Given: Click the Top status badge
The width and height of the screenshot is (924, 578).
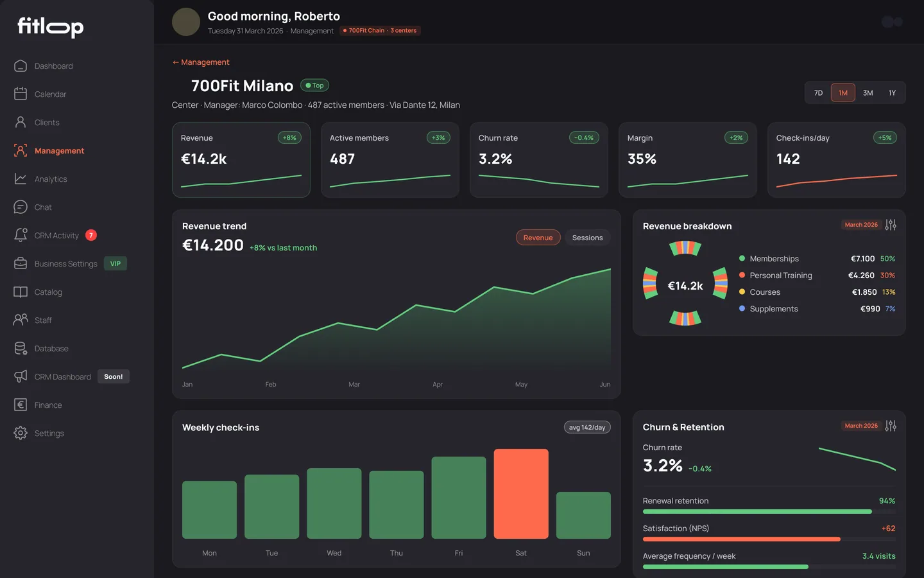Looking at the screenshot, I should [x=314, y=85].
